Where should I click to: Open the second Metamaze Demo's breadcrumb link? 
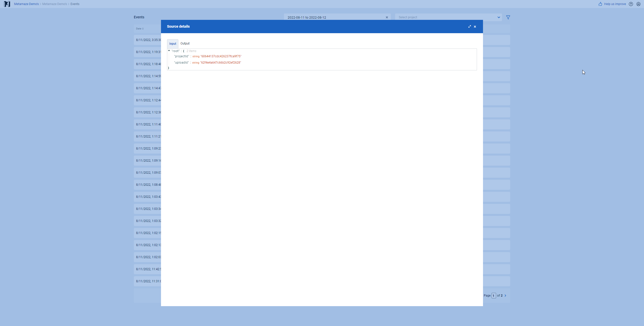(55, 4)
